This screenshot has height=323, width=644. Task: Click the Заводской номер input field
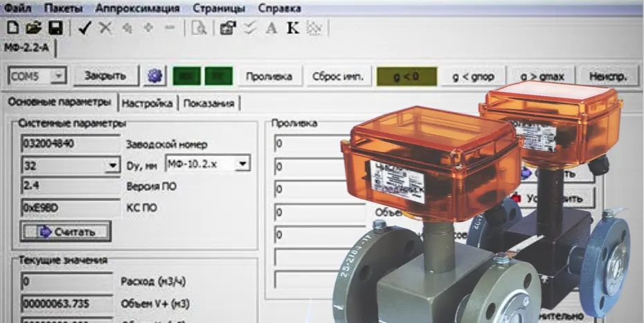tap(70, 144)
